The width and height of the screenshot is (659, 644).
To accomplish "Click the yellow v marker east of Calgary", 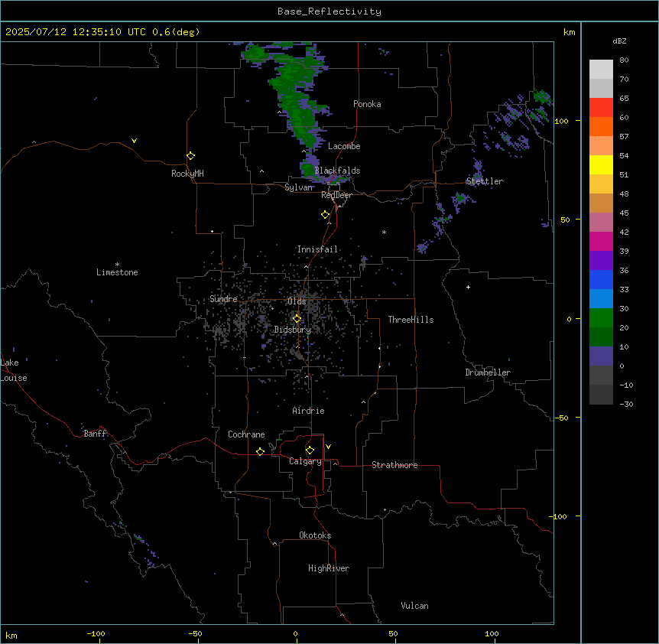I will (328, 447).
